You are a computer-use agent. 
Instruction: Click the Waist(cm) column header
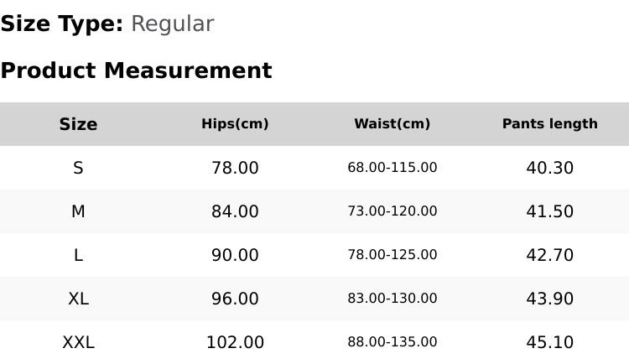pos(392,124)
